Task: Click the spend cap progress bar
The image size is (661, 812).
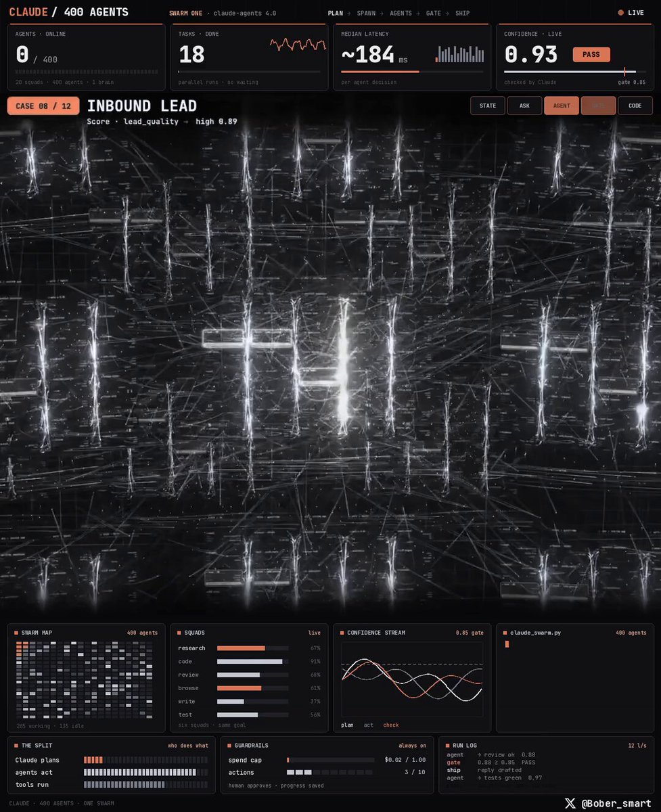Action: [330, 760]
